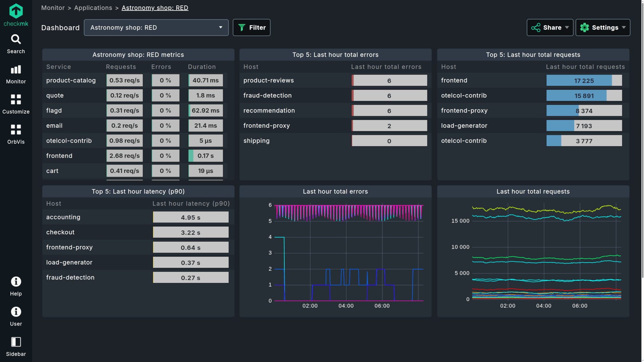Click the checkmk logo
This screenshot has height=362, width=644.
pyautogui.click(x=16, y=13)
